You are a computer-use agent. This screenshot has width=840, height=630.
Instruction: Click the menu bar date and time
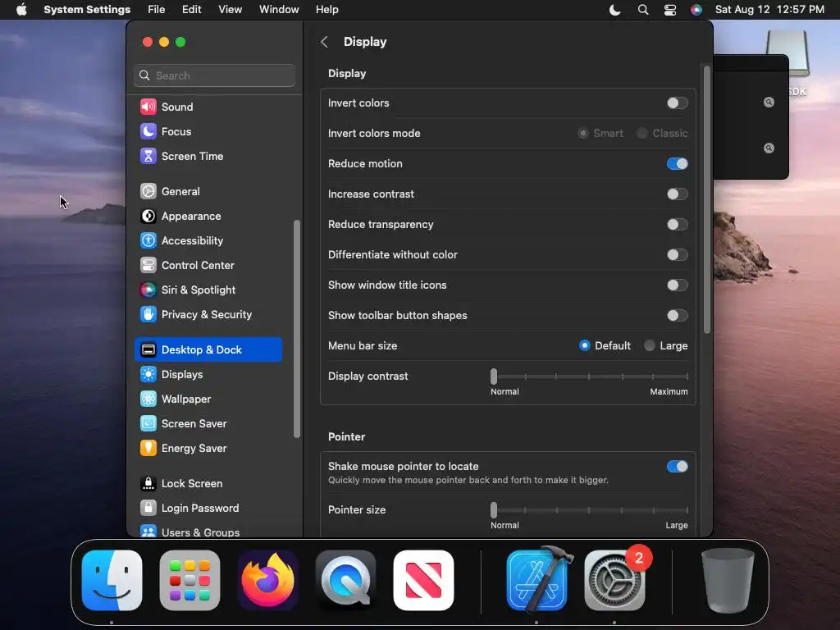click(769, 10)
